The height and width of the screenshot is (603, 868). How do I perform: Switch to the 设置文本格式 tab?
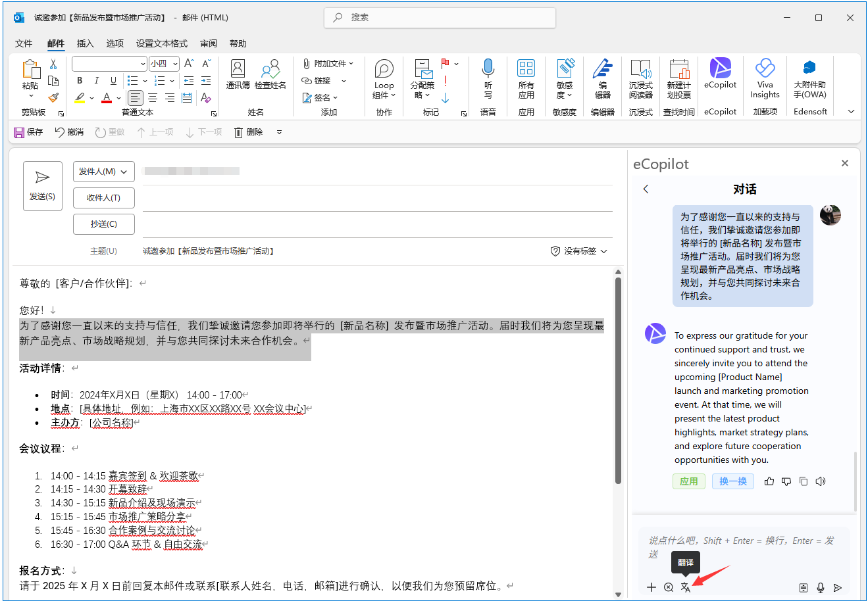pos(161,43)
